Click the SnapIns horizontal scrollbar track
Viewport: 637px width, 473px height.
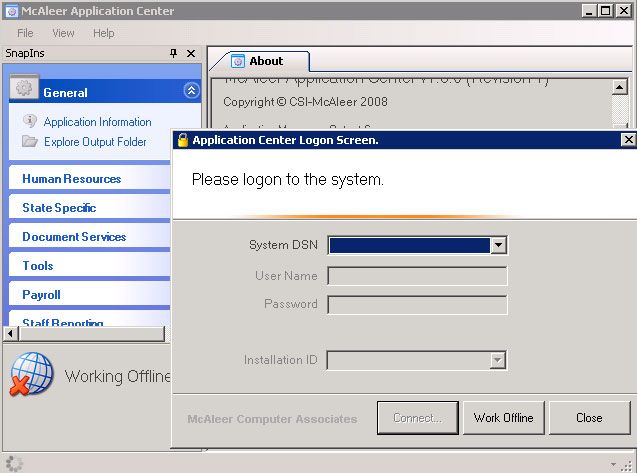(92, 334)
